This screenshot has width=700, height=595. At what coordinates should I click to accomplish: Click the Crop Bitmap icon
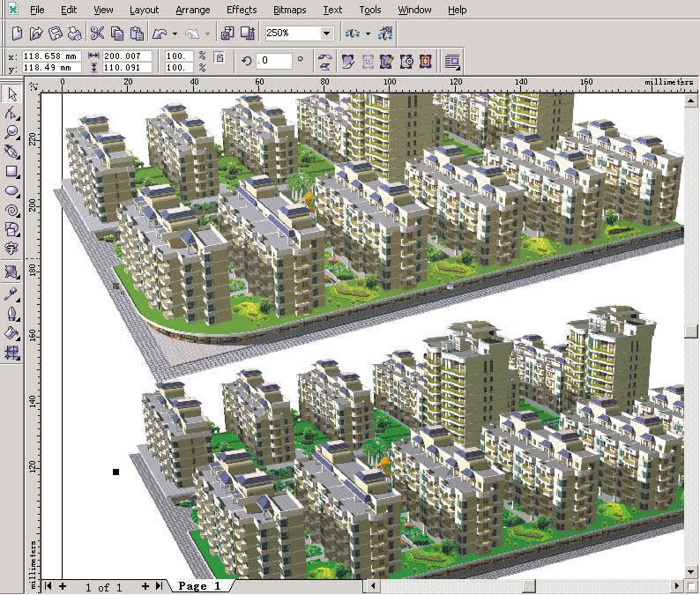coord(368,62)
